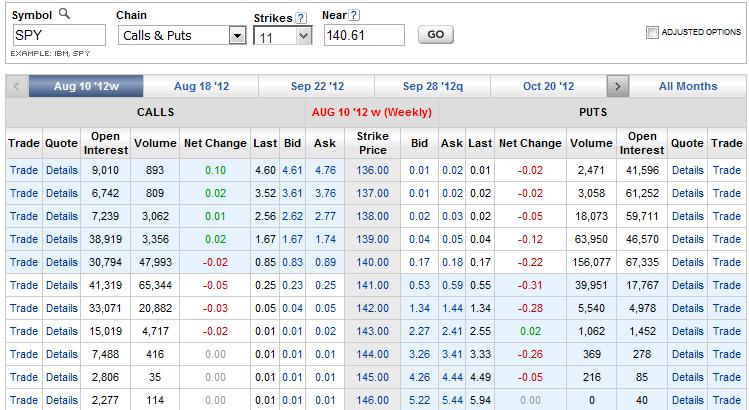749x410 pixels.
Task: Click put Trade link for 138.00 strike
Action: (x=726, y=217)
